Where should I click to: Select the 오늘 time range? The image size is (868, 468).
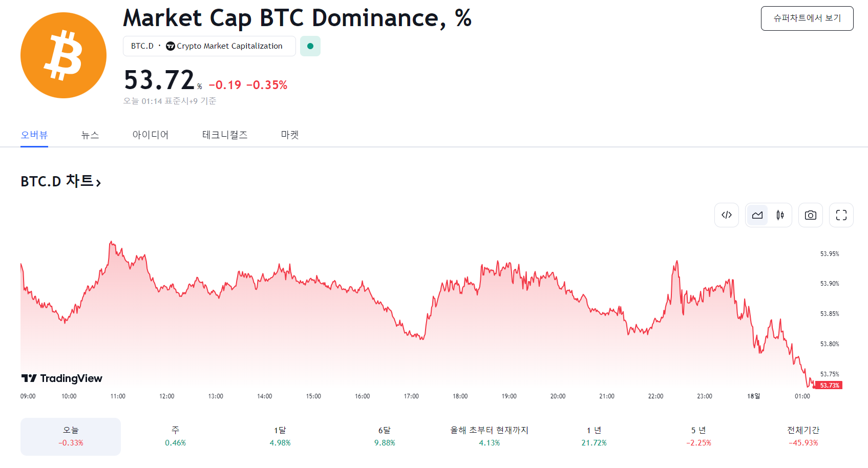pos(71,436)
